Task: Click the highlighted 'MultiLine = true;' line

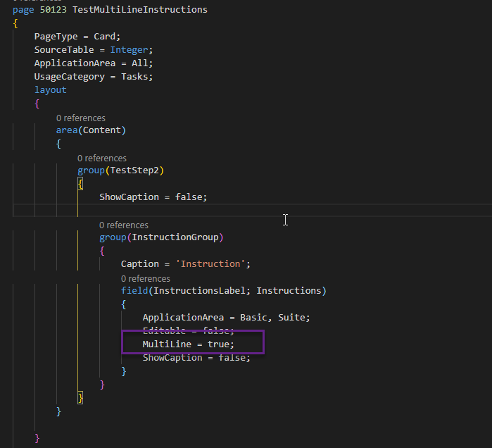Action: click(x=188, y=344)
